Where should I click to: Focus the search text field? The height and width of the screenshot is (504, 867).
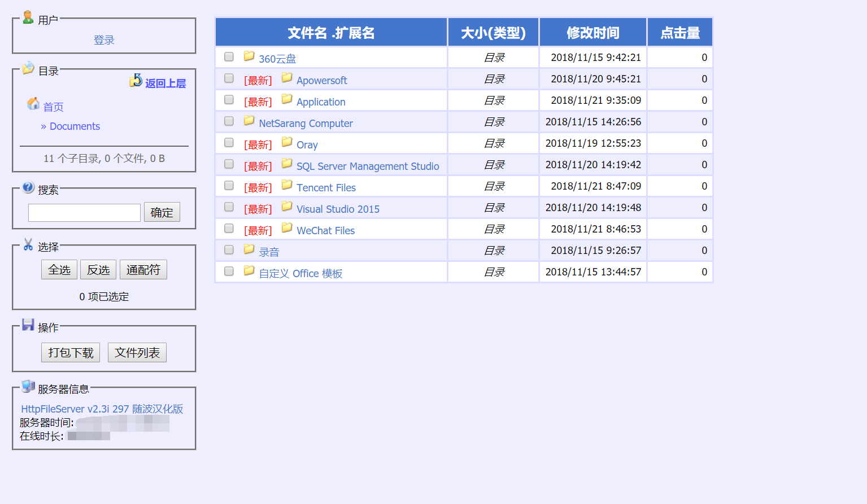(x=84, y=213)
